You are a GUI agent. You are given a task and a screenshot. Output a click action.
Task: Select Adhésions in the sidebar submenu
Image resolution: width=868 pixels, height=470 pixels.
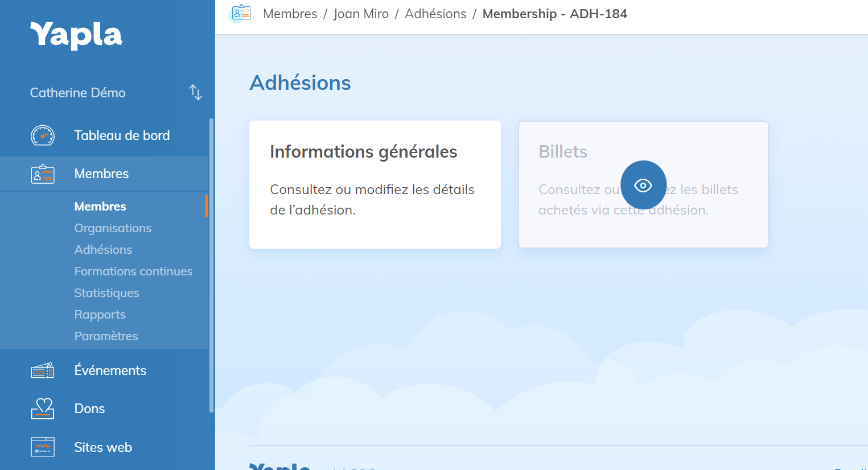pyautogui.click(x=103, y=250)
